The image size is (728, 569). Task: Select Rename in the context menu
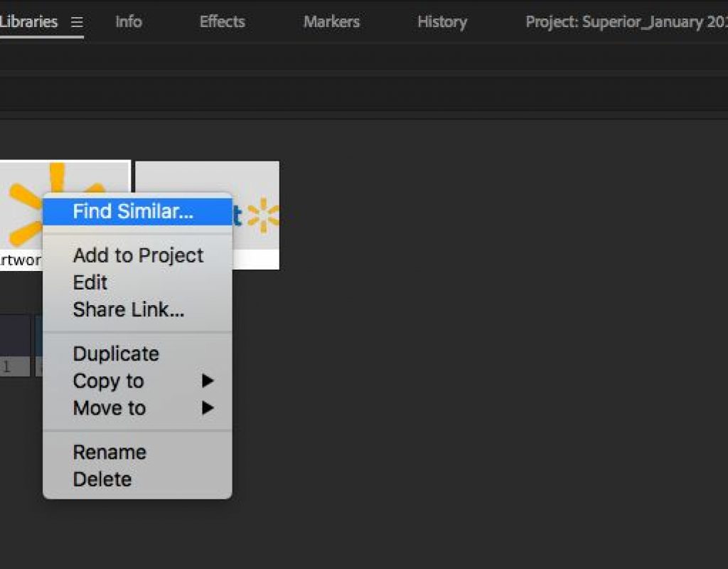[x=137, y=452]
